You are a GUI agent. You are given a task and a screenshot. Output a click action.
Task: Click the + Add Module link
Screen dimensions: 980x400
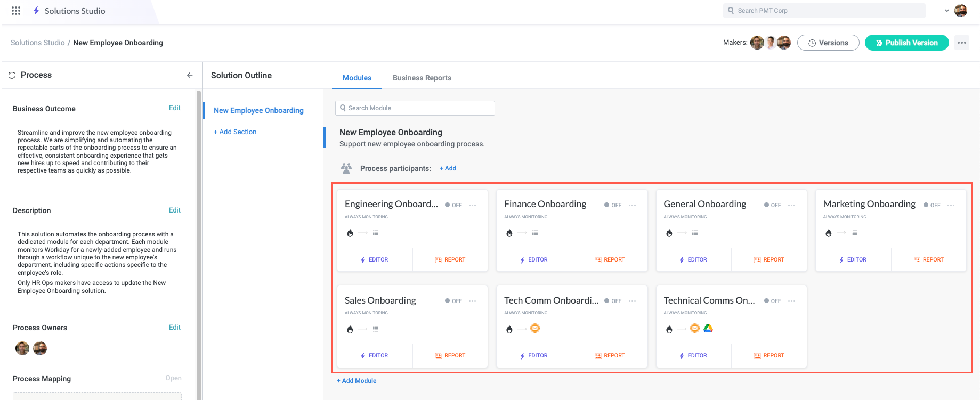pyautogui.click(x=357, y=380)
